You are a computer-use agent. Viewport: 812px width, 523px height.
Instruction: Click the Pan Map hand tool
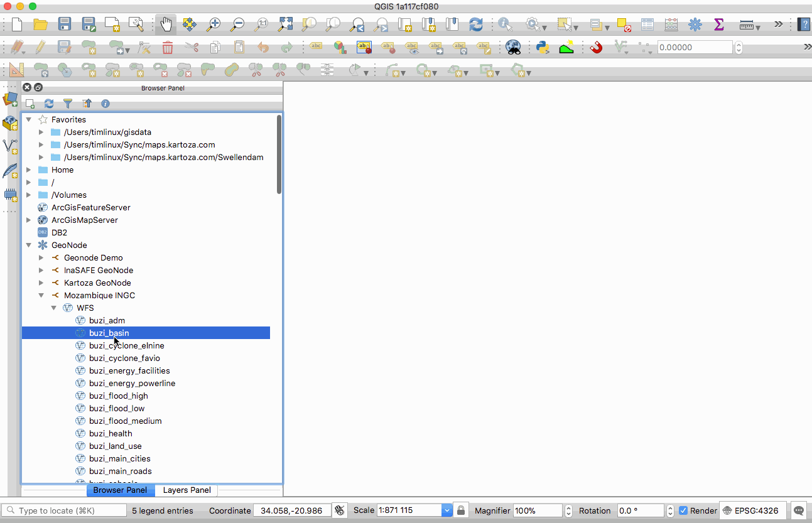pos(166,24)
